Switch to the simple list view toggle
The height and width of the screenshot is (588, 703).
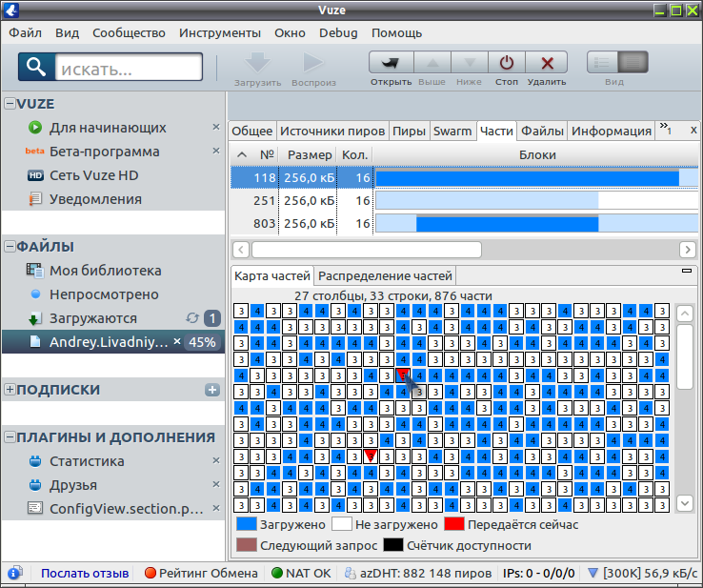point(602,62)
